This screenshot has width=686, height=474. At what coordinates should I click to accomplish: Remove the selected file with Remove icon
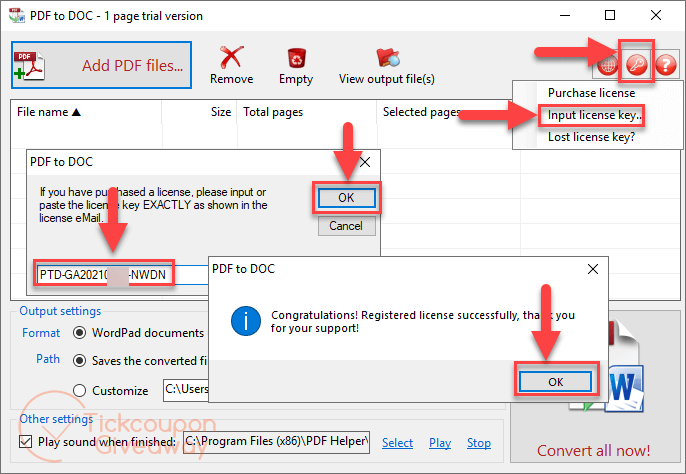click(x=231, y=65)
